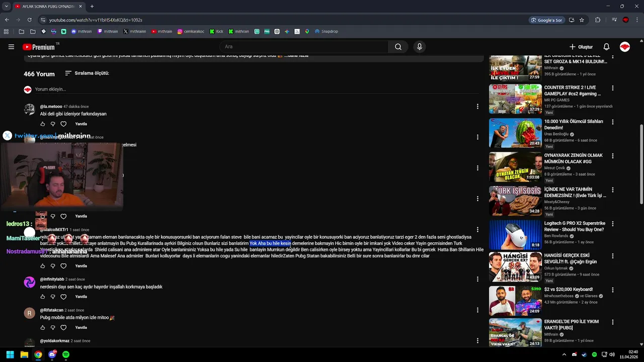Open the @Rifatakcan username link
Viewport: 644px width, 362px height.
[x=52, y=310]
